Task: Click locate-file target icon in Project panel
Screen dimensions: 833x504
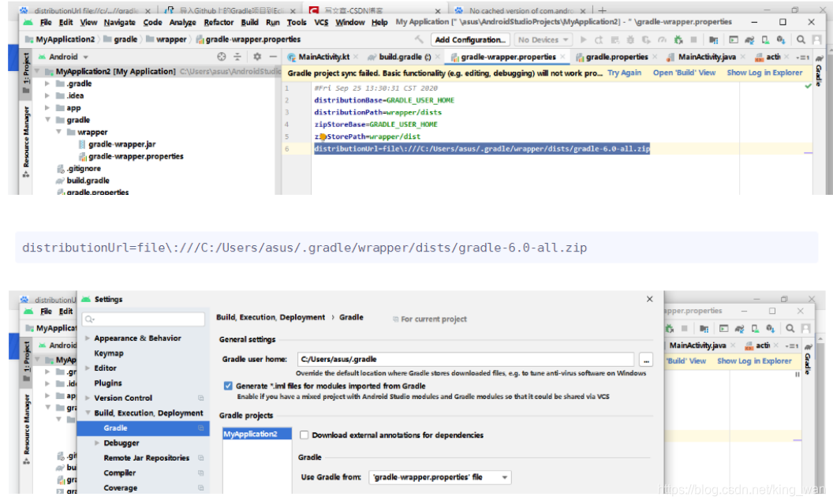Action: coord(222,57)
